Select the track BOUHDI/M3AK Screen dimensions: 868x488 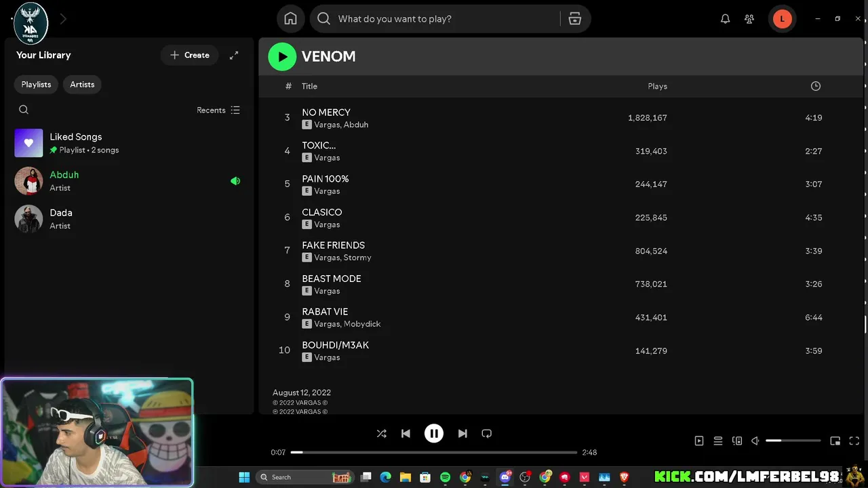(336, 345)
